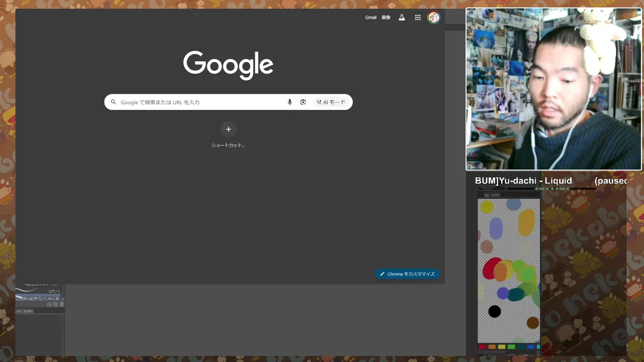Add a shortcut with plus button
This screenshot has height=362, width=644.
[x=228, y=129]
